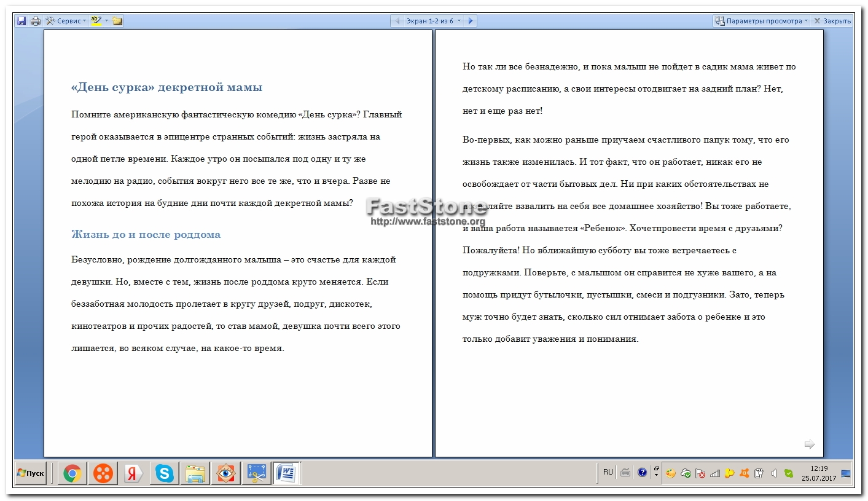Click the keyboard icon in tray
The image size is (868, 501).
coord(625,473)
